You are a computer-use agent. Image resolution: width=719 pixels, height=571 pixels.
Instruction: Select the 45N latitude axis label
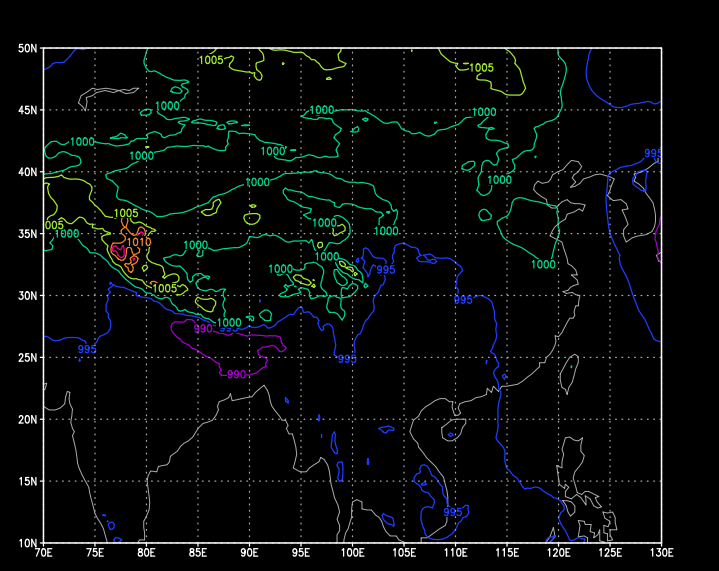pyautogui.click(x=28, y=110)
